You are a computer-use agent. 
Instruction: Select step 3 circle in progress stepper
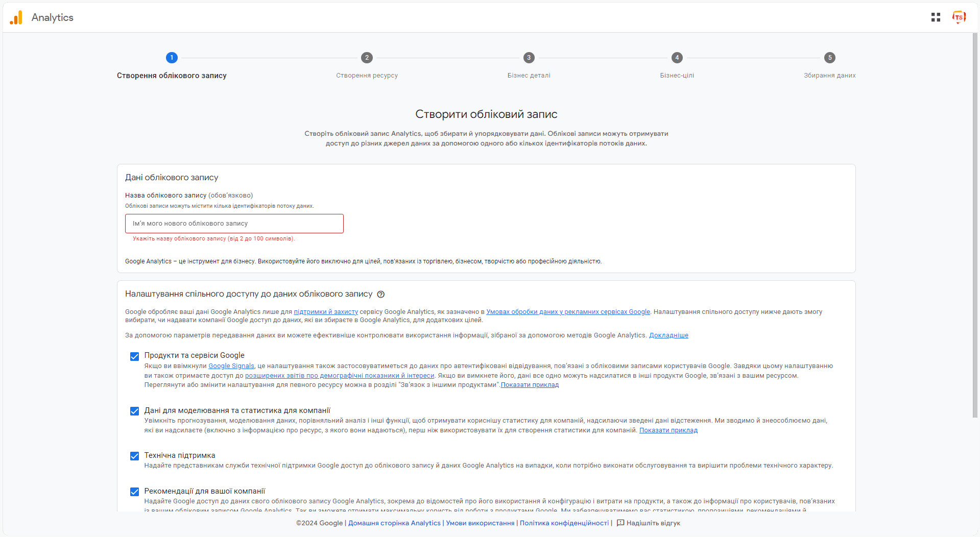[529, 58]
